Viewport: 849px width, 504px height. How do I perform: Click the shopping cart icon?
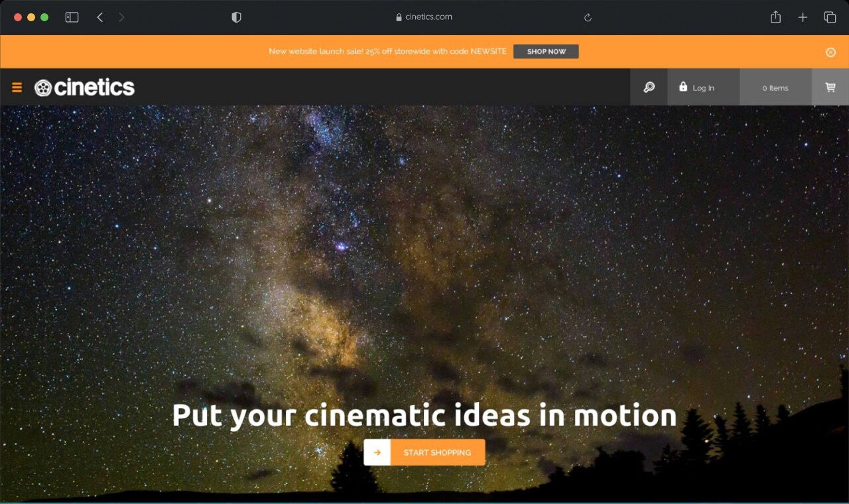830,87
